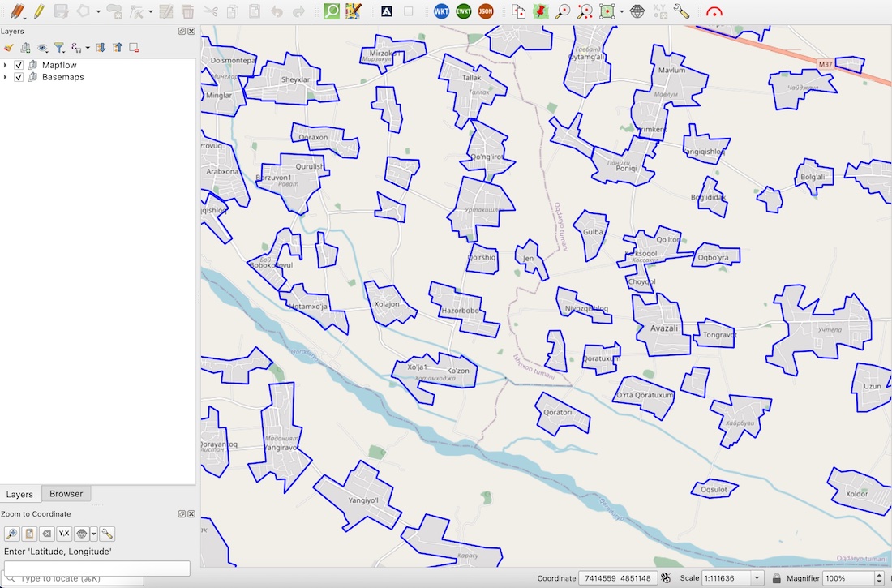The width and height of the screenshot is (892, 588).
Task: Toggle the Mapflow layer checkbox
Action: point(19,65)
